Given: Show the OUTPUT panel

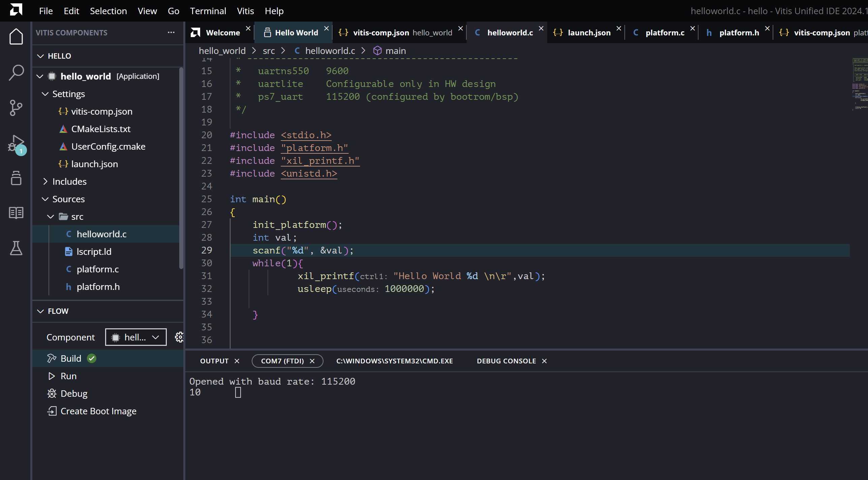Looking at the screenshot, I should tap(214, 361).
